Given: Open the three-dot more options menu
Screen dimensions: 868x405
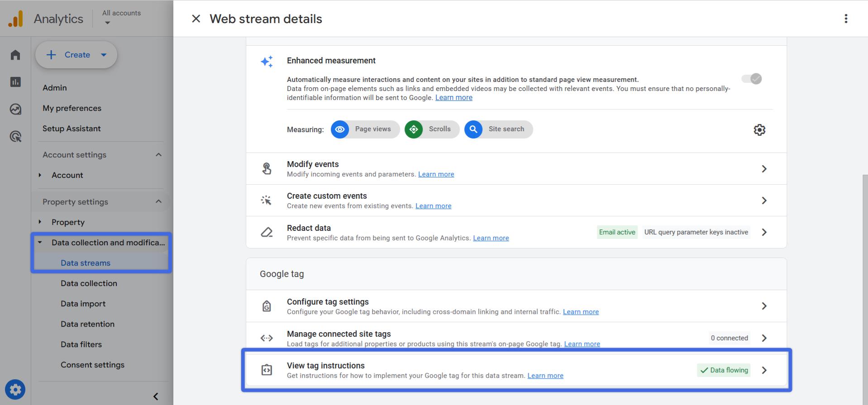Looking at the screenshot, I should click(x=846, y=19).
